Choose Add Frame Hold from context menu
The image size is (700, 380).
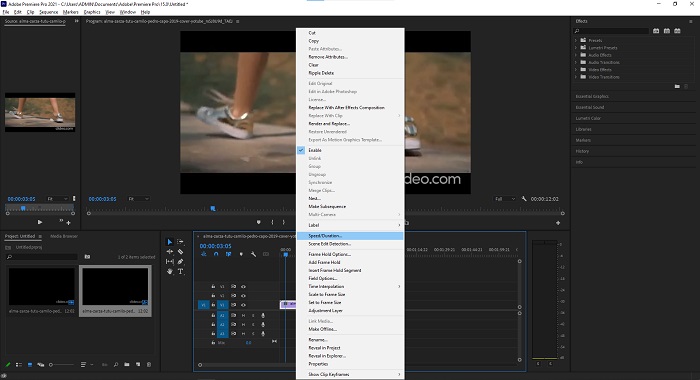pos(350,263)
